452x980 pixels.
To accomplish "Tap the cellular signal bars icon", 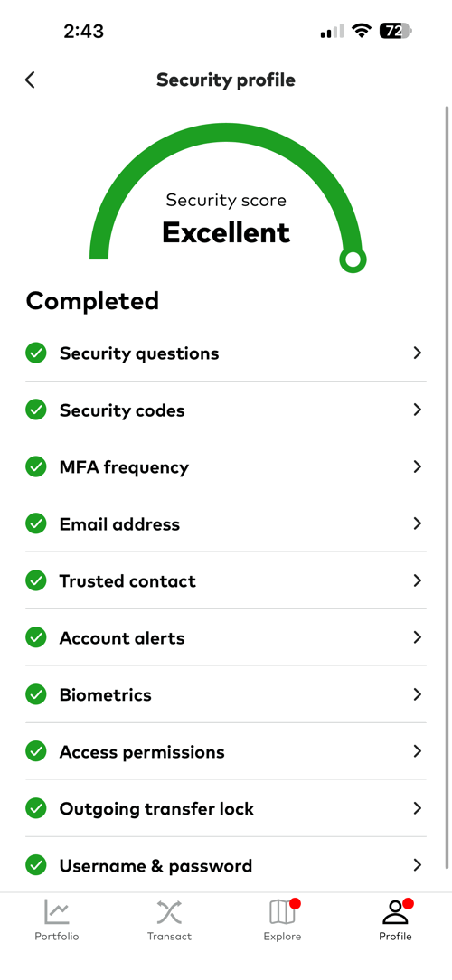I will pos(332,31).
